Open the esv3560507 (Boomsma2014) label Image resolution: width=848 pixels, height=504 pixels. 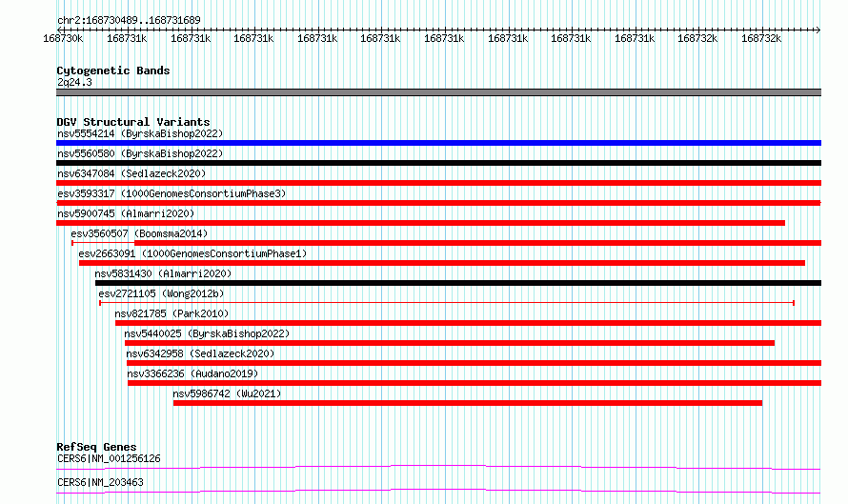139,233
